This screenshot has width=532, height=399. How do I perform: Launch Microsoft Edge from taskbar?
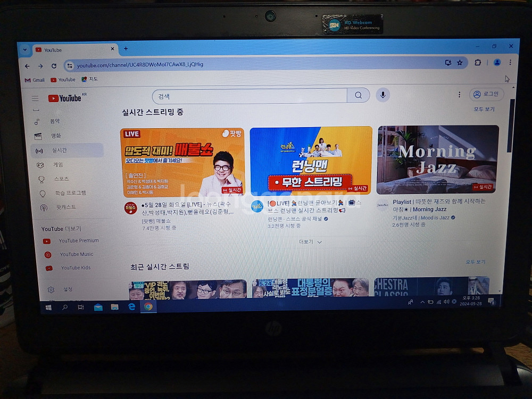(131, 307)
